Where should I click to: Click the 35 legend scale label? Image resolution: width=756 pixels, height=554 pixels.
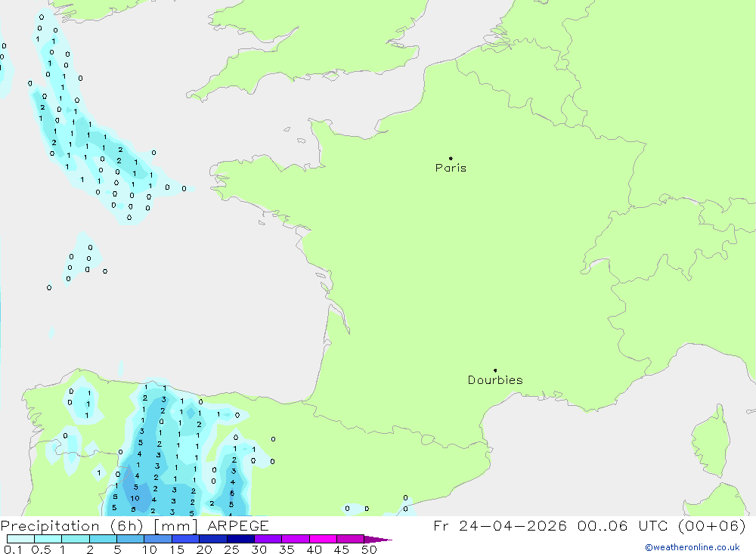[x=287, y=549]
